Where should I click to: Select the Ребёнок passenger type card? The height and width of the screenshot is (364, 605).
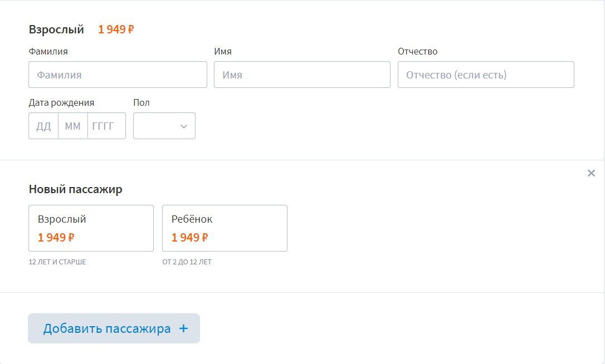(225, 228)
